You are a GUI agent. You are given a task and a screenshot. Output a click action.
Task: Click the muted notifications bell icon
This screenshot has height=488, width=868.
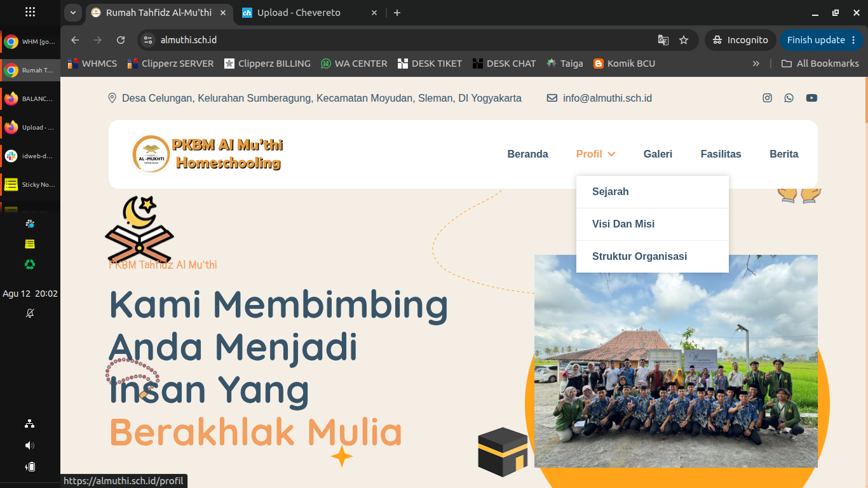(30, 313)
